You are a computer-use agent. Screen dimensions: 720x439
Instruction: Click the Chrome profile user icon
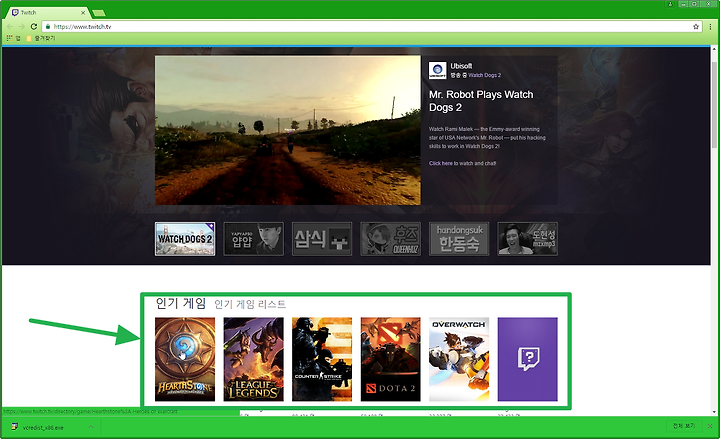pyautogui.click(x=670, y=4)
